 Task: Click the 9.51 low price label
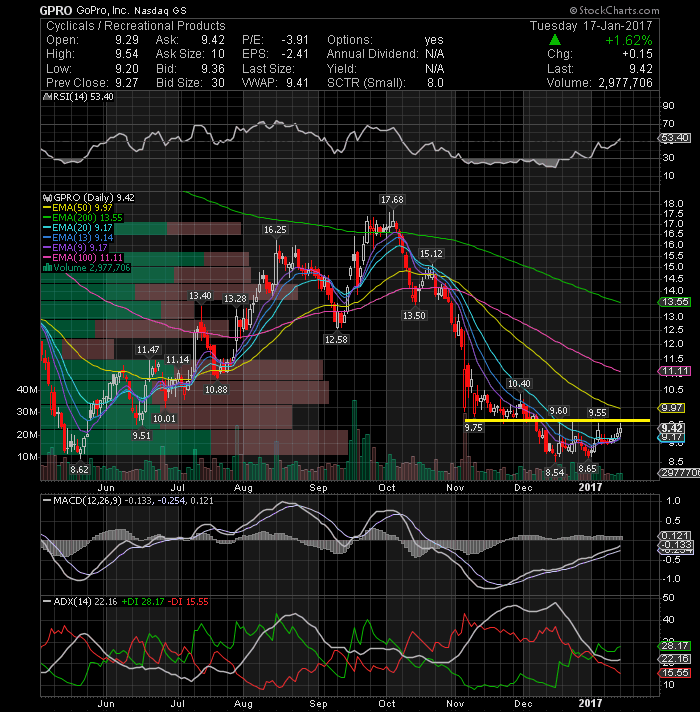click(142, 435)
